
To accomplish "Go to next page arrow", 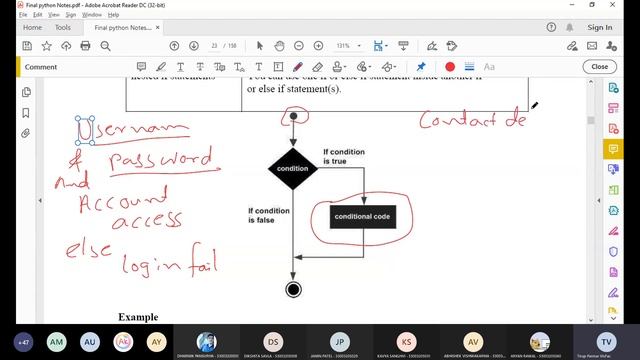I will tap(194, 46).
